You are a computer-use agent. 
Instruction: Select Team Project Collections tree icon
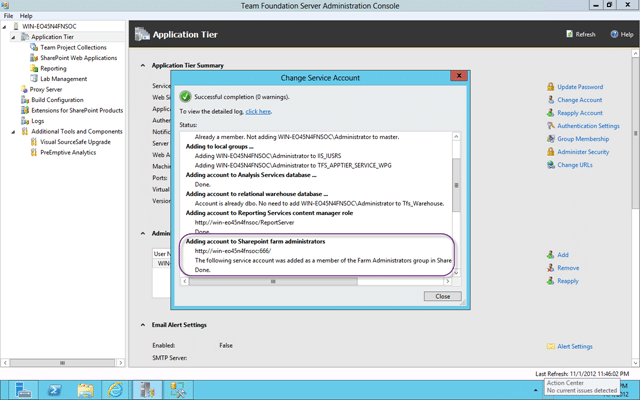[34, 47]
